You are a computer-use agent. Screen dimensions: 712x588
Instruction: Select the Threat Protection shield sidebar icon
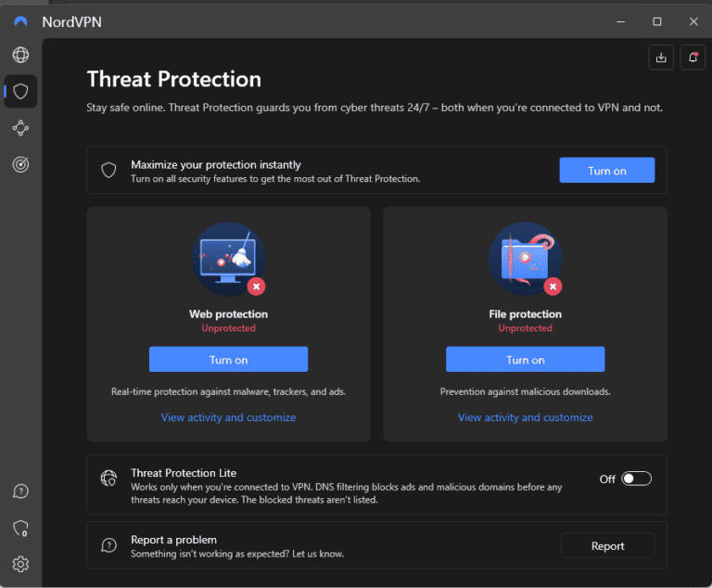pyautogui.click(x=20, y=91)
